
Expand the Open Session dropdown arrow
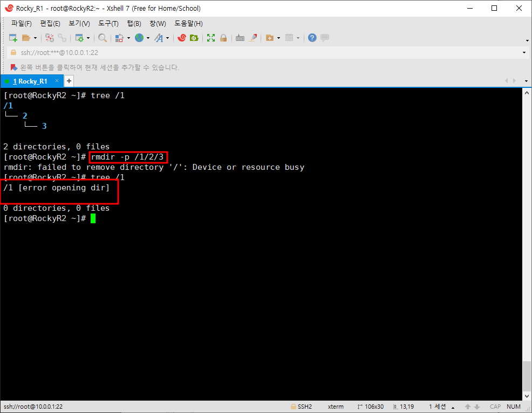click(35, 38)
